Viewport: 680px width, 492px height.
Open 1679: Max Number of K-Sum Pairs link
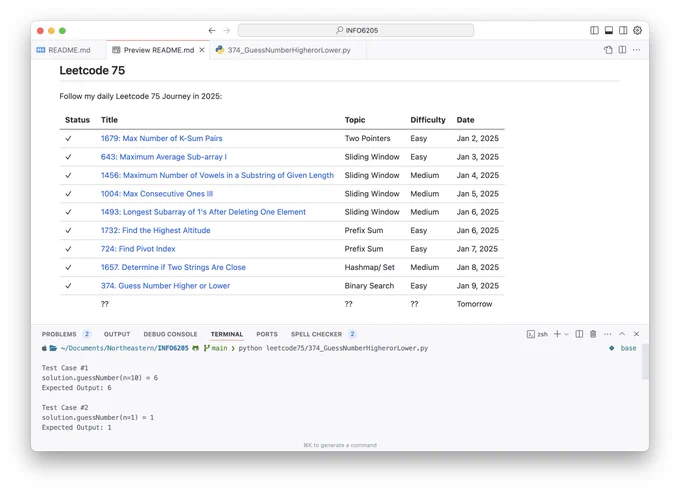pyautogui.click(x=161, y=138)
